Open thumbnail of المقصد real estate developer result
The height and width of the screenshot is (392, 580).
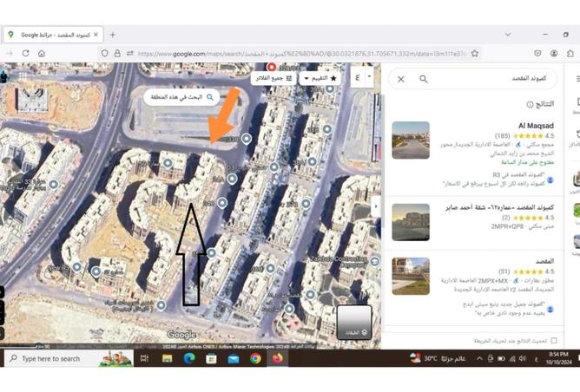pyautogui.click(x=411, y=276)
